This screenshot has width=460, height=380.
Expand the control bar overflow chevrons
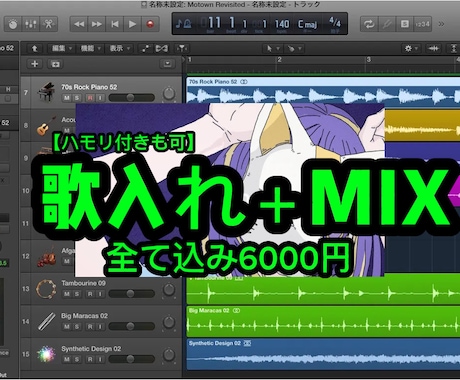(x=441, y=24)
